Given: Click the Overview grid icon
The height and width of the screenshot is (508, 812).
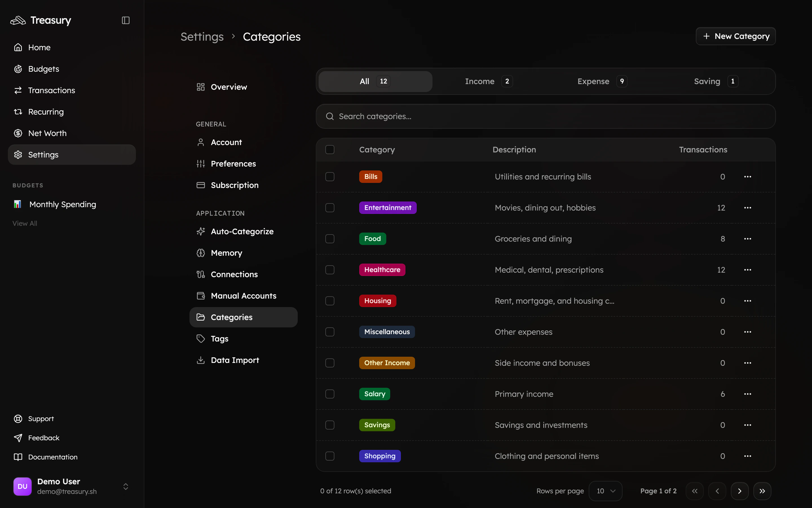Looking at the screenshot, I should 201,87.
